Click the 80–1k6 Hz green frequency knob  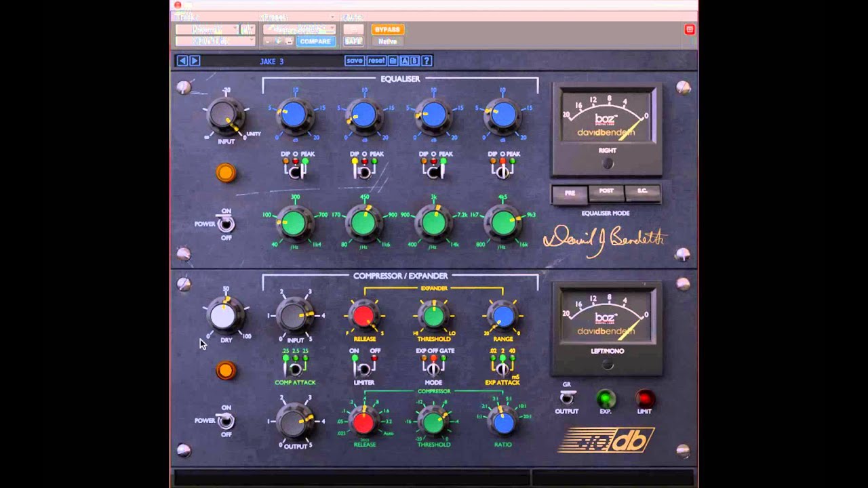[x=363, y=223]
